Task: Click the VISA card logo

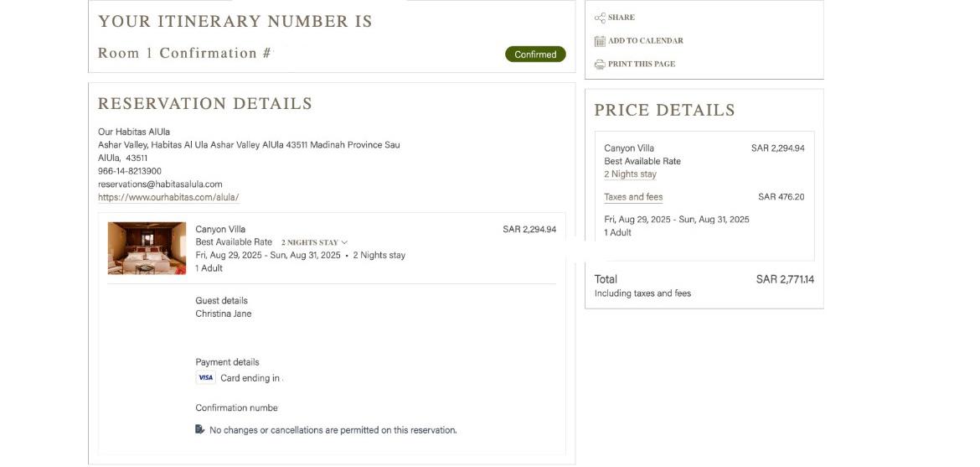Action: (x=205, y=378)
